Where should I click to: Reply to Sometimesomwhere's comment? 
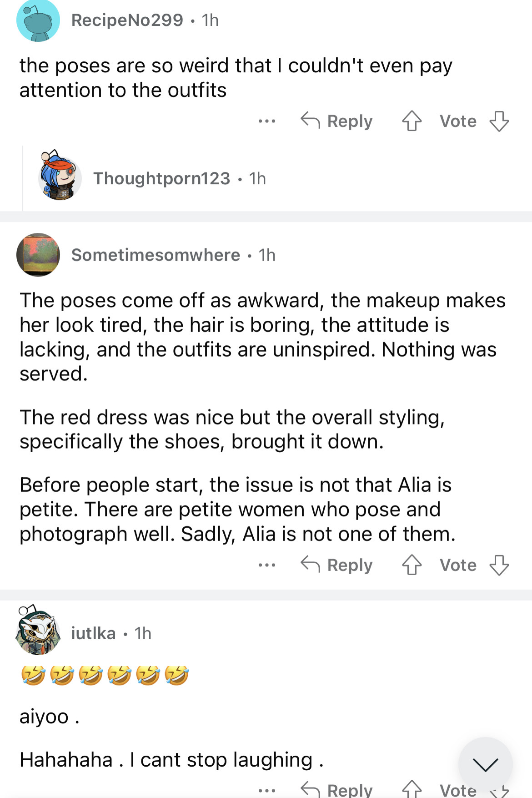pyautogui.click(x=337, y=565)
